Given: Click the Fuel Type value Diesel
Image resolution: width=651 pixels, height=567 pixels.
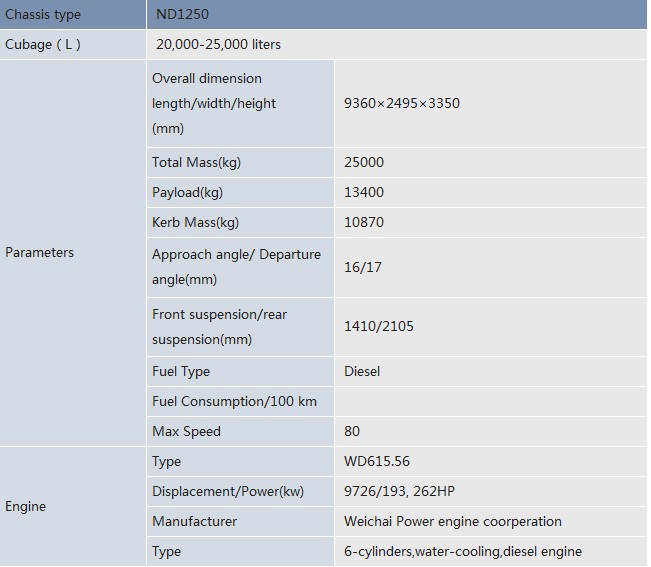Looking at the screenshot, I should click(362, 371).
